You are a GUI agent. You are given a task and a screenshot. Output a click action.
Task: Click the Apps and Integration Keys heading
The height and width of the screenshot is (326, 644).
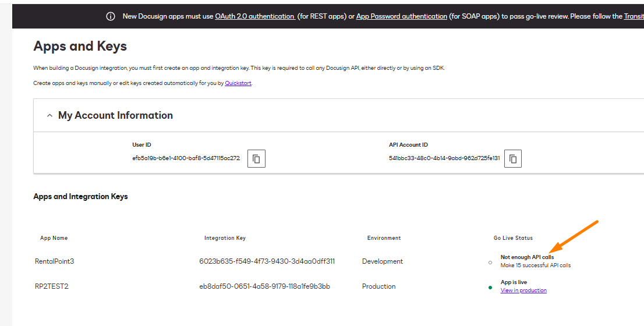(x=80, y=196)
